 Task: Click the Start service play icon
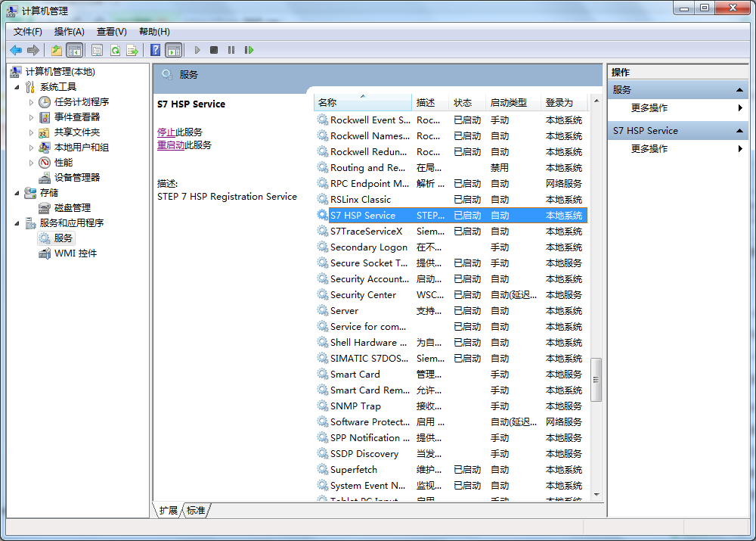click(x=197, y=50)
